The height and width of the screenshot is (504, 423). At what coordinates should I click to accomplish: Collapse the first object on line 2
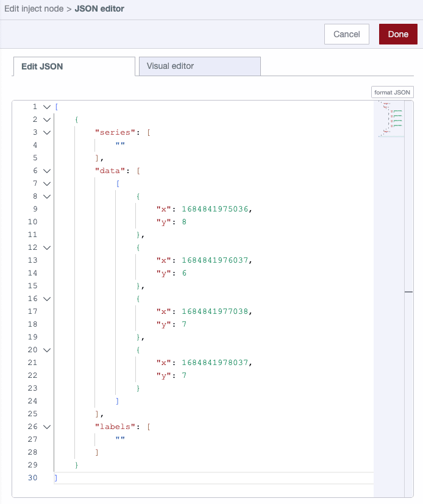point(47,119)
